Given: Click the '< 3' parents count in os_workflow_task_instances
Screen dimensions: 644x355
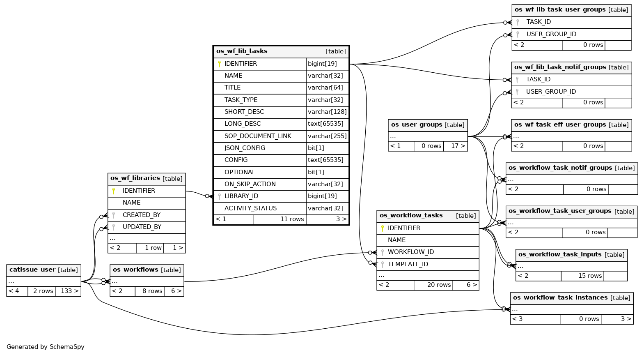Looking at the screenshot, I should coord(535,319).
